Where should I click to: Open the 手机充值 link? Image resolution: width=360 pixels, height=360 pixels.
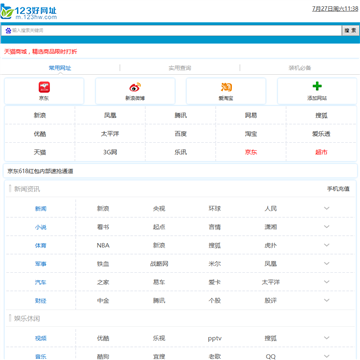pos(338,189)
